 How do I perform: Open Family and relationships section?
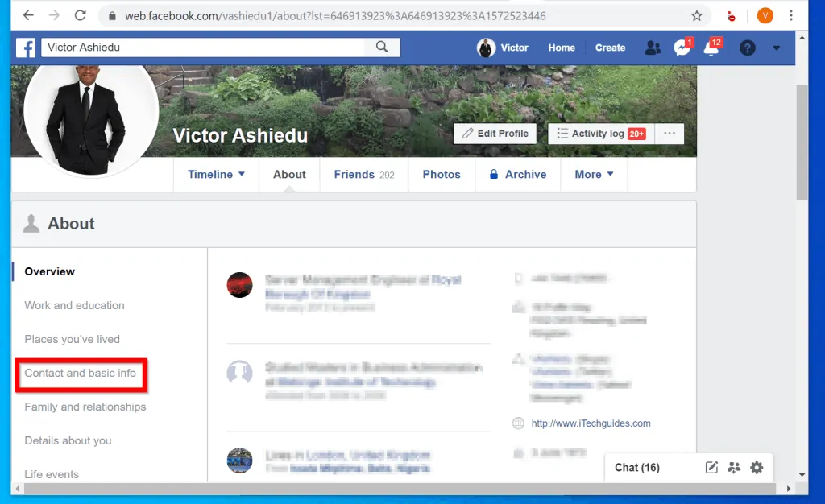tap(85, 407)
